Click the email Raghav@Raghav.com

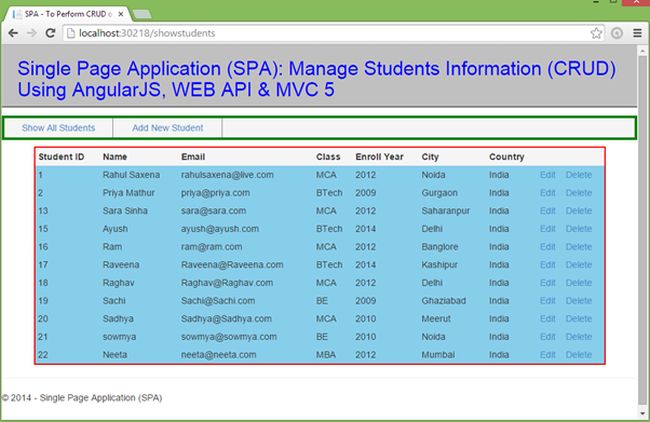point(227,283)
